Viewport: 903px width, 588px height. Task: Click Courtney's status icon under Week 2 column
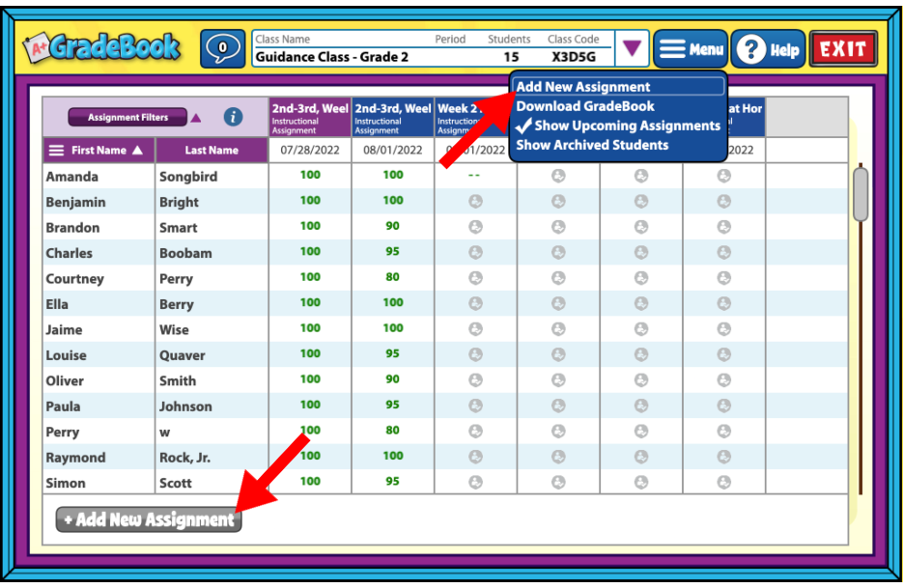475,278
